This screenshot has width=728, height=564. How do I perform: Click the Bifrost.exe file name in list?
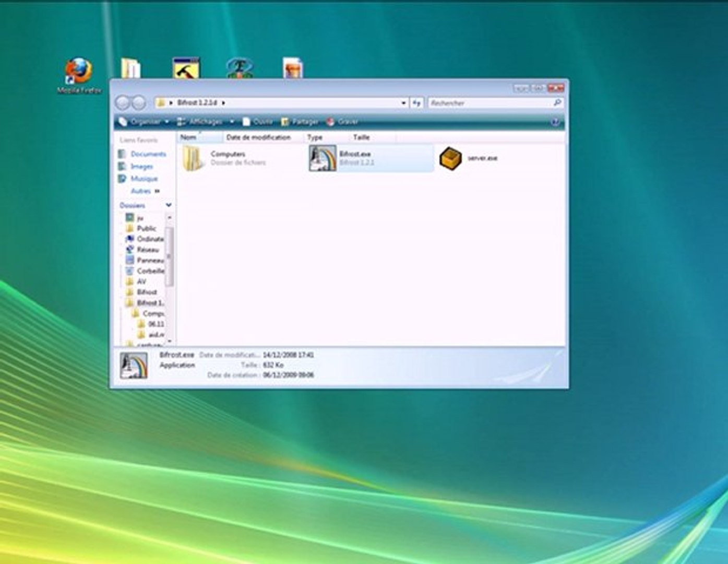click(x=355, y=154)
